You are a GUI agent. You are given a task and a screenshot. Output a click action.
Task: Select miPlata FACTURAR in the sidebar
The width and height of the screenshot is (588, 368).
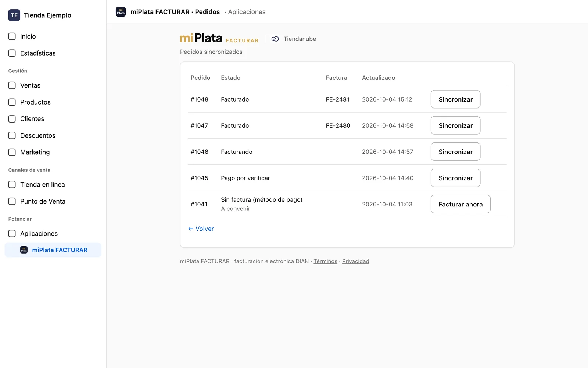pos(53,250)
